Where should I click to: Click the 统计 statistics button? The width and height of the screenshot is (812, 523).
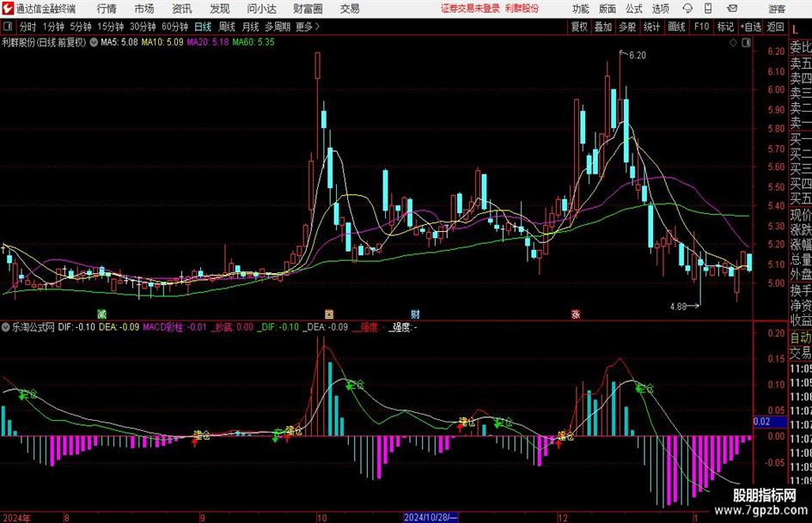click(651, 27)
